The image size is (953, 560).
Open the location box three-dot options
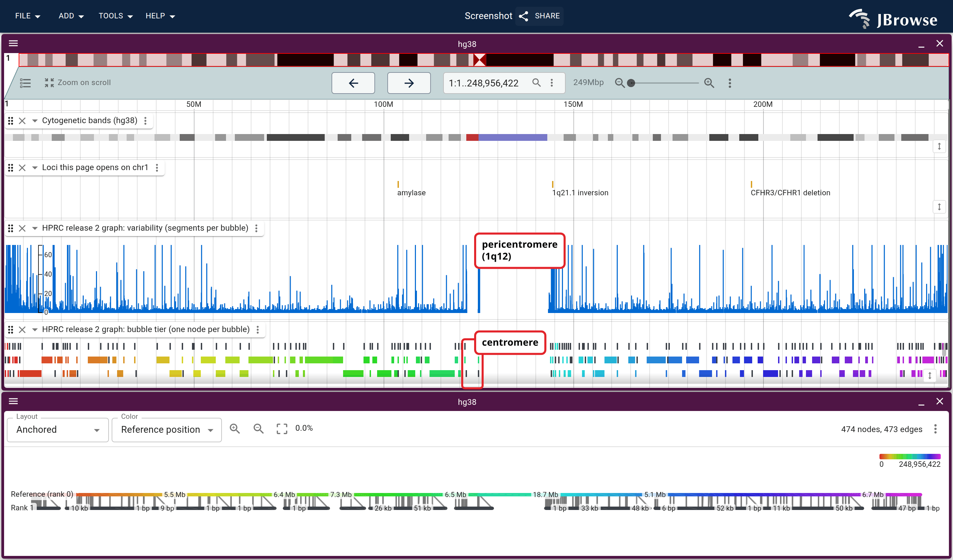[552, 82]
